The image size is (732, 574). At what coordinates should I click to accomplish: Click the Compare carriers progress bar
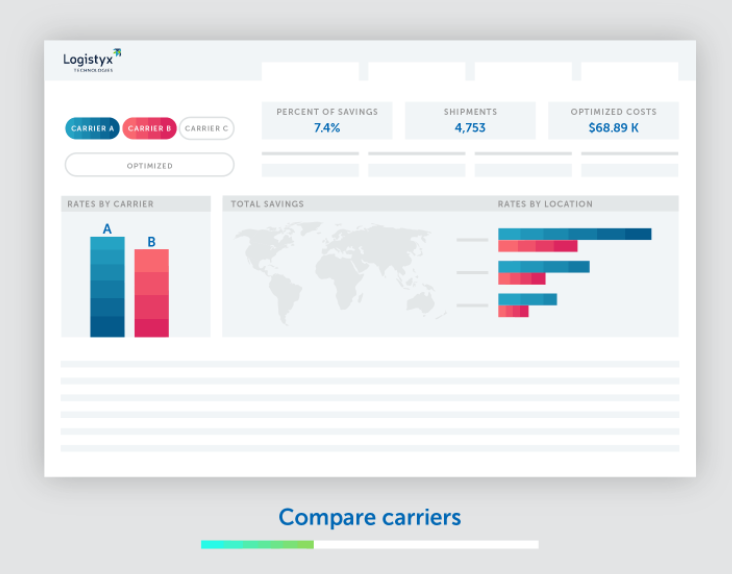[370, 545]
